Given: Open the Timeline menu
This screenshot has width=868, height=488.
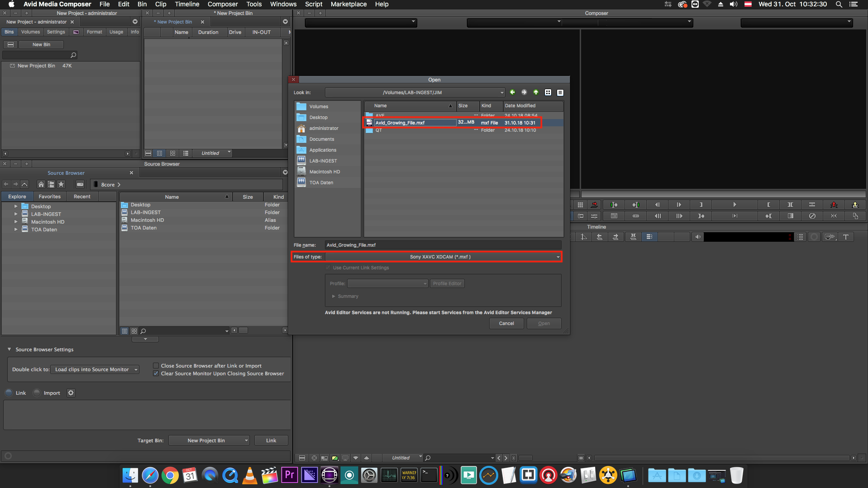Looking at the screenshot, I should (187, 4).
